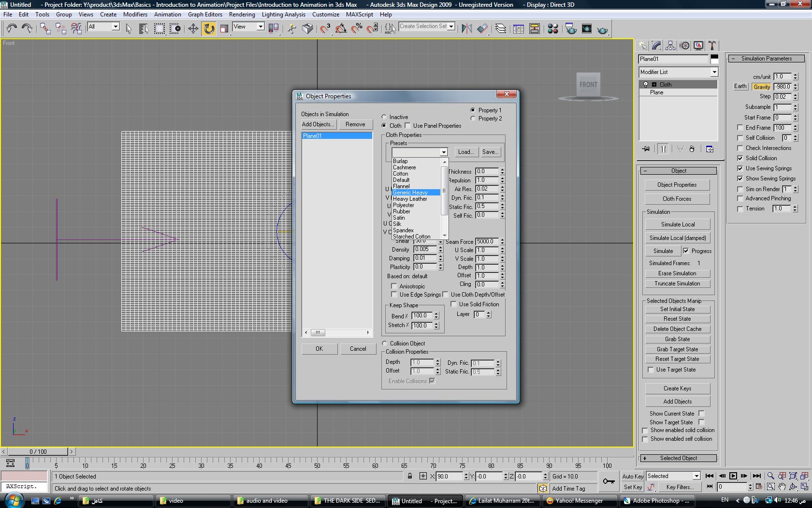The image size is (812, 508).
Task: Expand the Cloth modifier sub-objects
Action: [654, 84]
